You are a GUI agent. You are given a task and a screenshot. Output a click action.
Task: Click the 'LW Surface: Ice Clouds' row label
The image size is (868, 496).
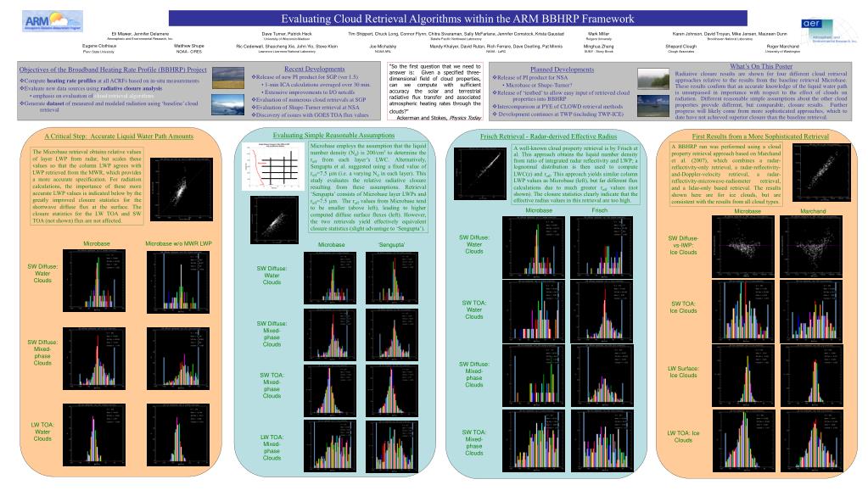[x=684, y=371]
